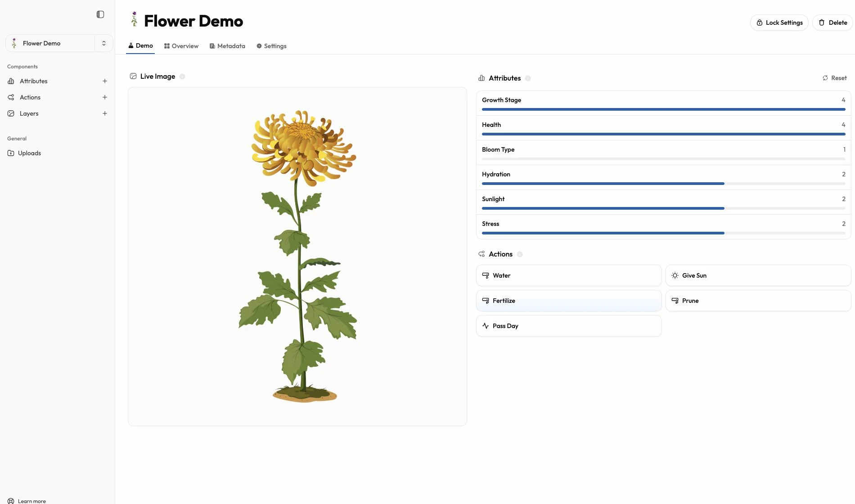Add a new attribute with the plus icon

104,81
